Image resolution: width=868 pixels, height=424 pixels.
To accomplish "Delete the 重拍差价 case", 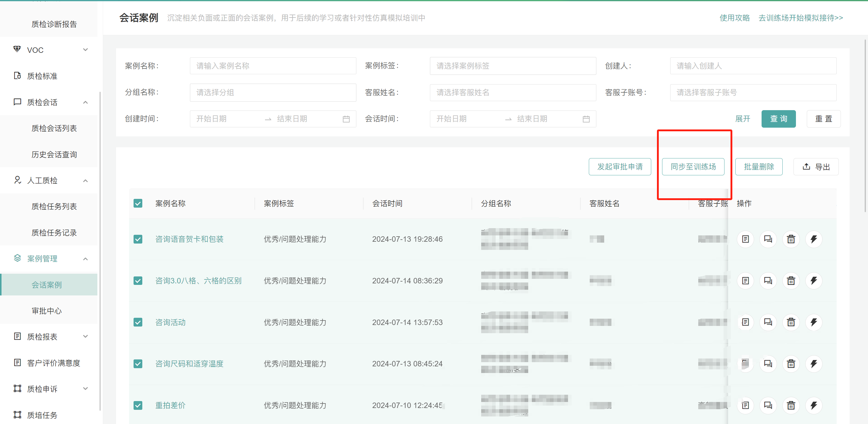I will click(x=791, y=405).
